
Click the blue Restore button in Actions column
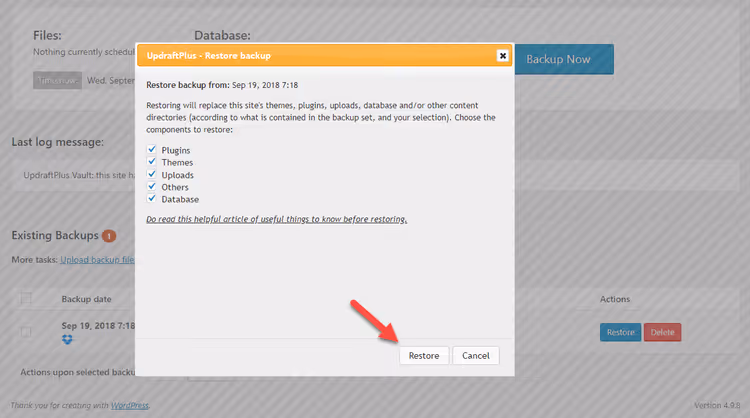point(620,332)
